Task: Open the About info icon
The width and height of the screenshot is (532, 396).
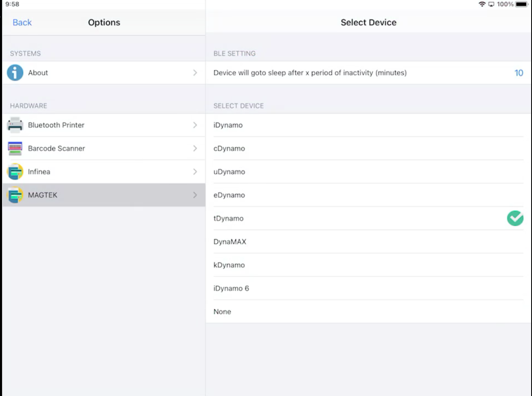Action: (x=15, y=73)
